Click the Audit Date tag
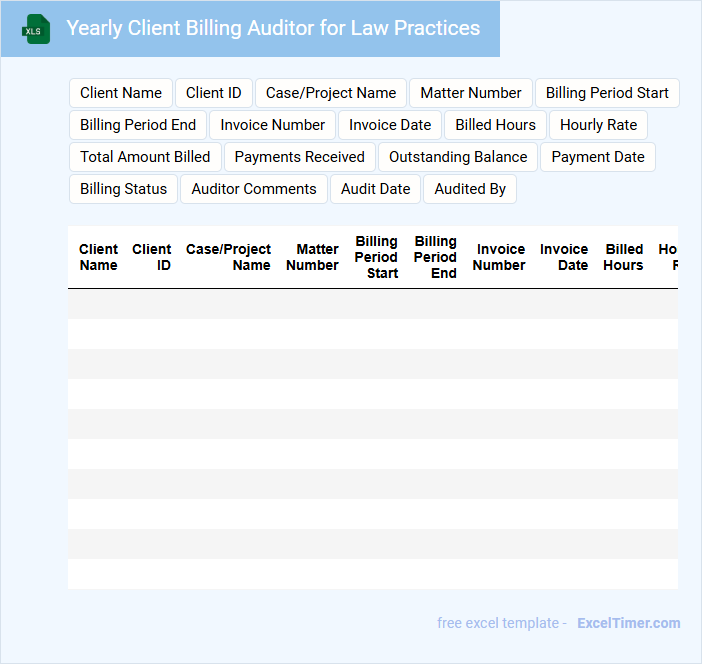The image size is (702, 664). (376, 189)
